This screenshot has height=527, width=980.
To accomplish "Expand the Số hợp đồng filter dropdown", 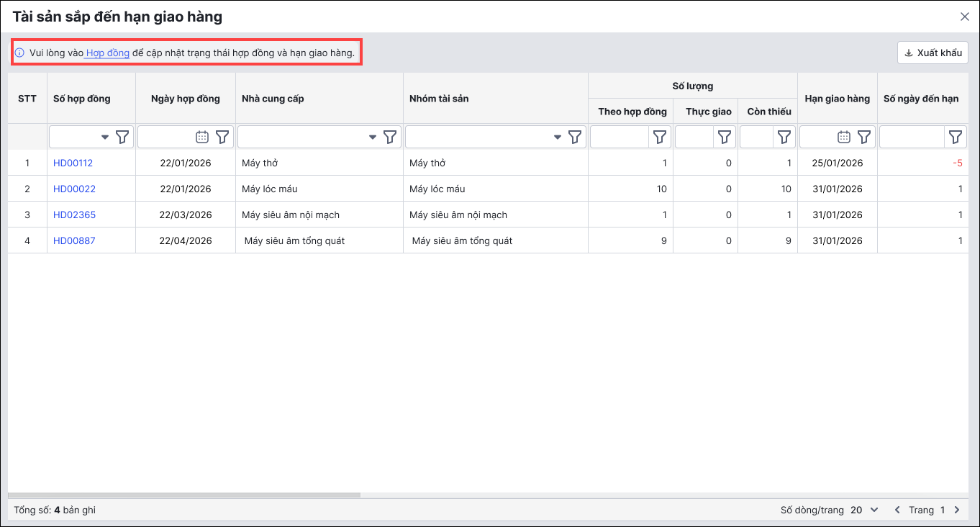I will coord(105,137).
